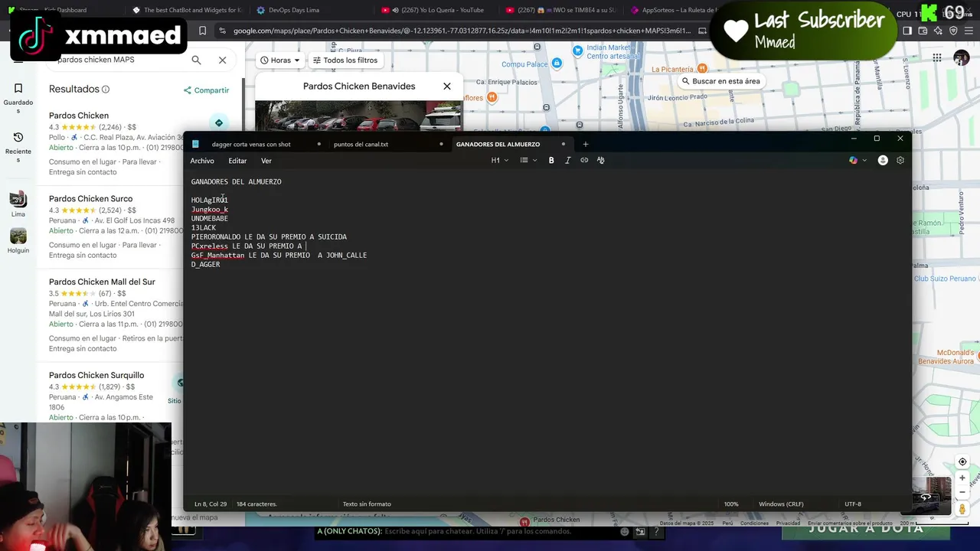The image size is (980, 551).
Task: Click 'Buscar en esta área' button
Action: point(721,81)
